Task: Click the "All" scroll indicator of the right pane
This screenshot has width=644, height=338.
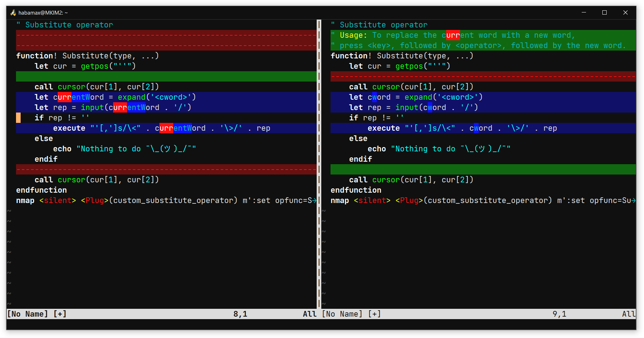Action: pos(629,314)
